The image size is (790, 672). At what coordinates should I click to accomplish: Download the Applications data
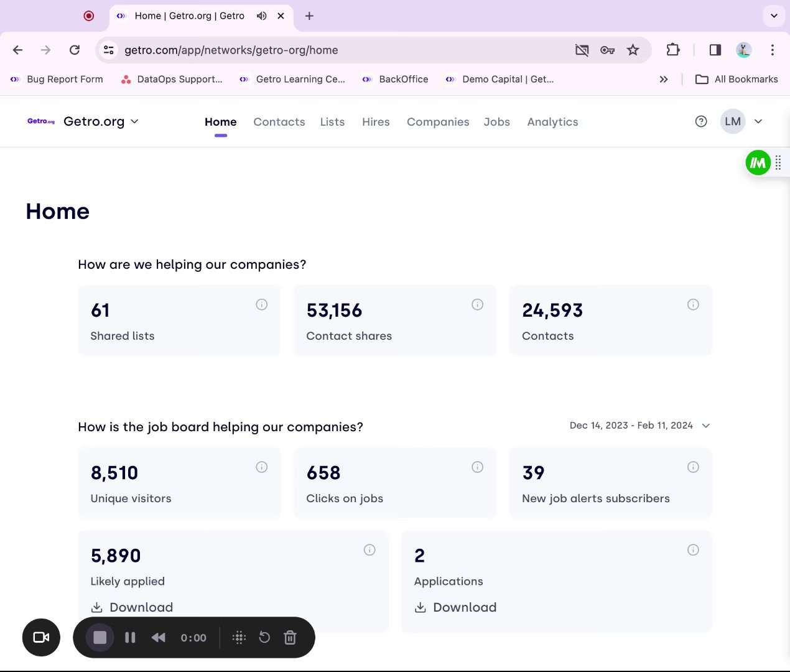[455, 607]
